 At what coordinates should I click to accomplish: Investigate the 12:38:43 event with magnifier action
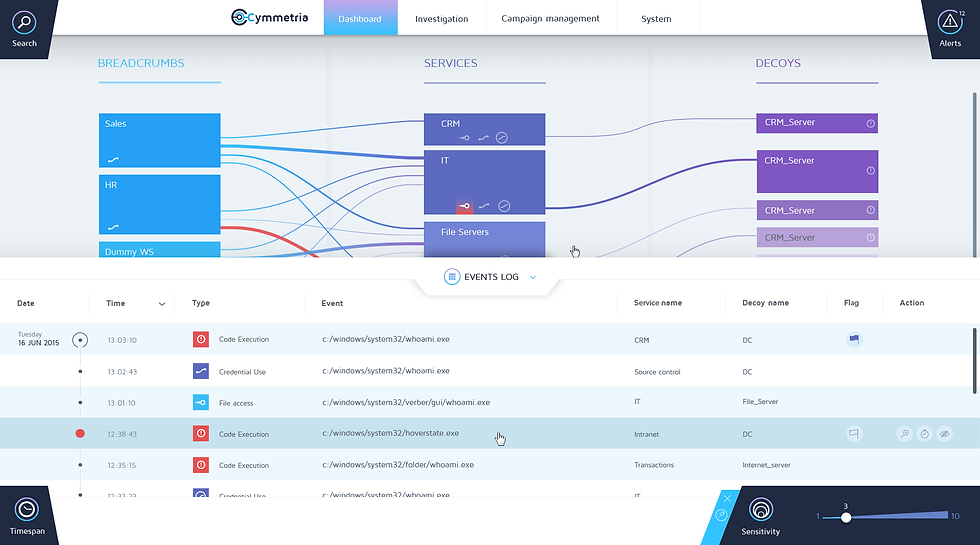(904, 433)
